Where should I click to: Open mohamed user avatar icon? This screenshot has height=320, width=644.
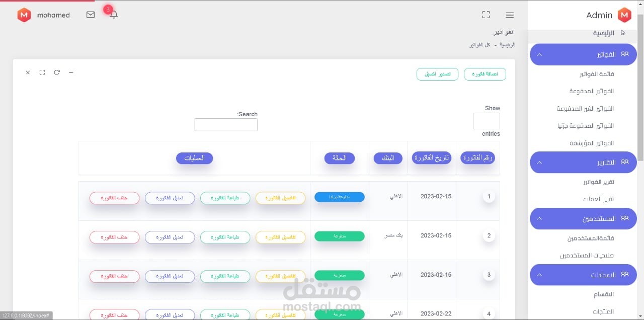click(x=24, y=15)
